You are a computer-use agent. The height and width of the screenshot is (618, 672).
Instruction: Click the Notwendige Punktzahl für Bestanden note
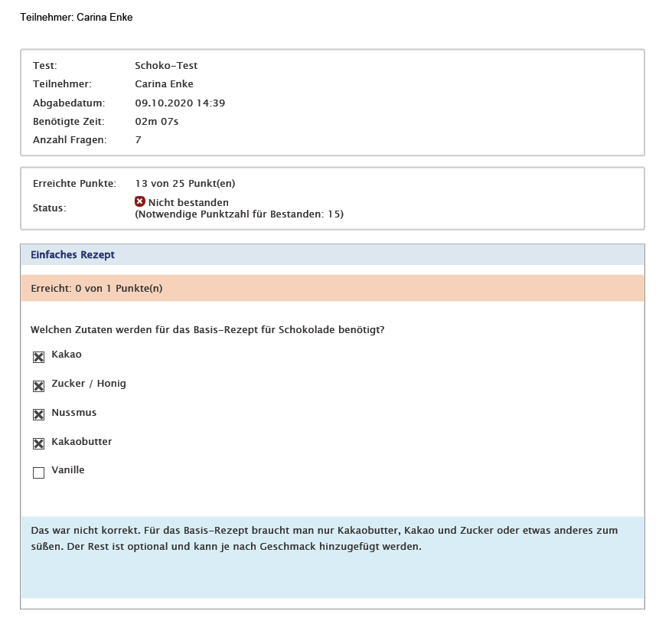(x=239, y=214)
